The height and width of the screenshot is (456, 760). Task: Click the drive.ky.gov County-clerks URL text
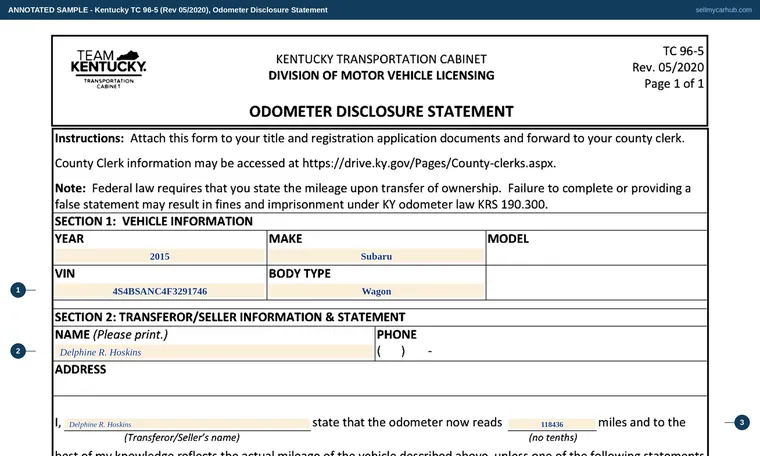[x=429, y=163]
